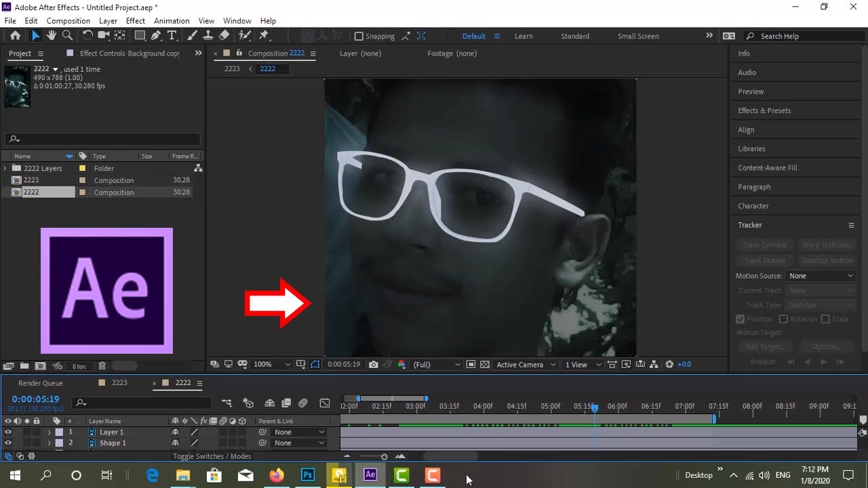This screenshot has width=868, height=488.
Task: Expand Layer 1 properties in timeline
Action: click(x=49, y=432)
